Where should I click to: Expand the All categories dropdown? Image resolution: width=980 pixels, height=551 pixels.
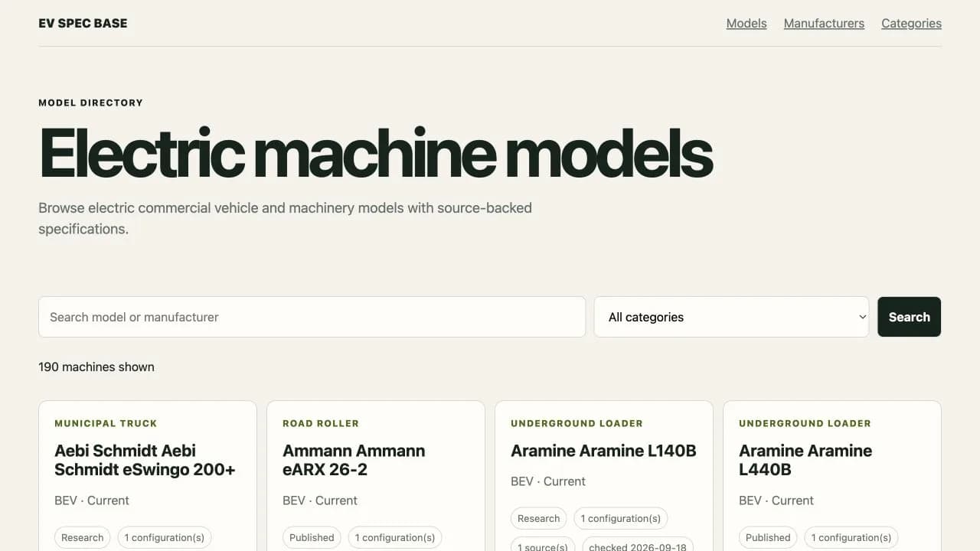pos(731,317)
